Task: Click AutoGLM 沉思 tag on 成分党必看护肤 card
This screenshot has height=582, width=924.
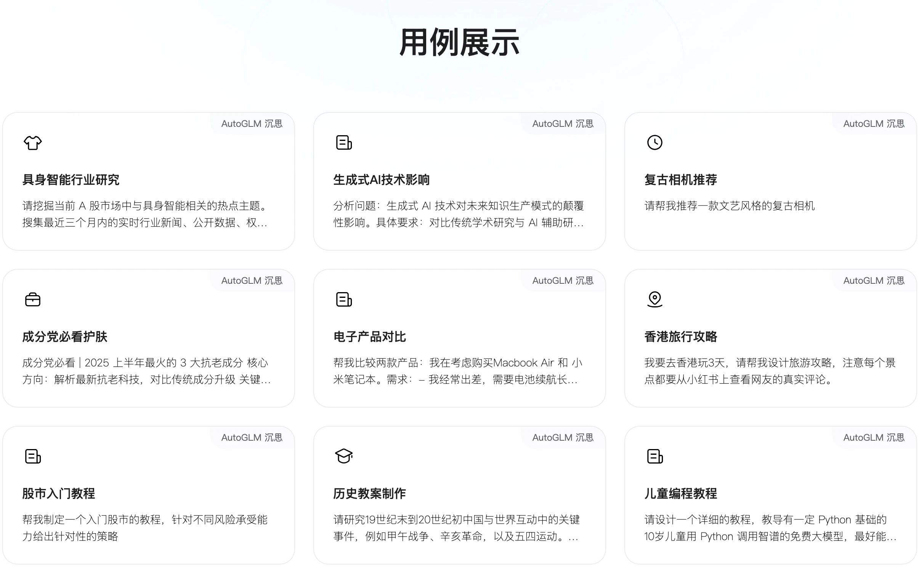Action: pyautogui.click(x=252, y=280)
